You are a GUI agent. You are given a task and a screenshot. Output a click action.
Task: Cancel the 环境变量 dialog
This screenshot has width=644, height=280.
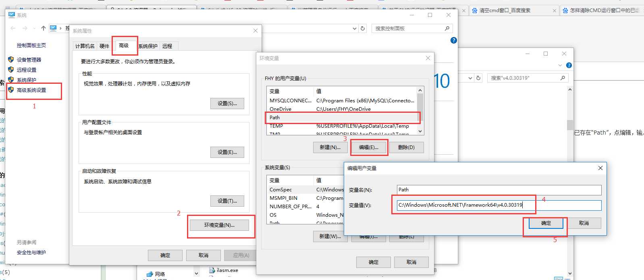pos(411,262)
